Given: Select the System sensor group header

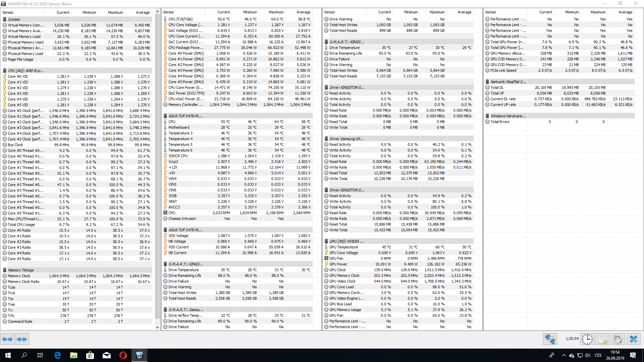Looking at the screenshot, I should pyautogui.click(x=14, y=19).
